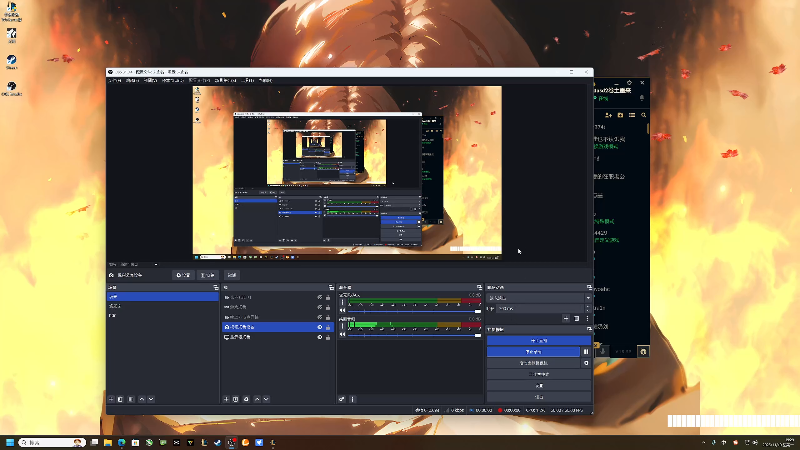This screenshot has width=800, height=450.
Task: Open scene filters button in Scenes dock footer
Action: pos(131,399)
